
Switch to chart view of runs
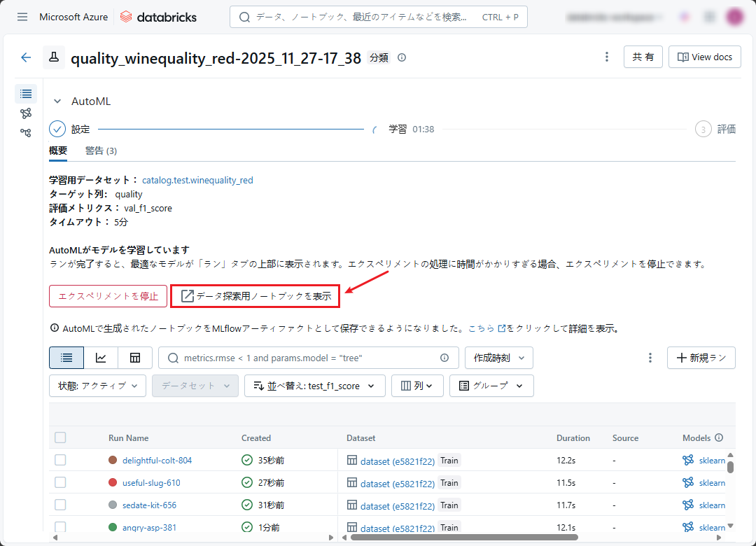[x=101, y=358]
